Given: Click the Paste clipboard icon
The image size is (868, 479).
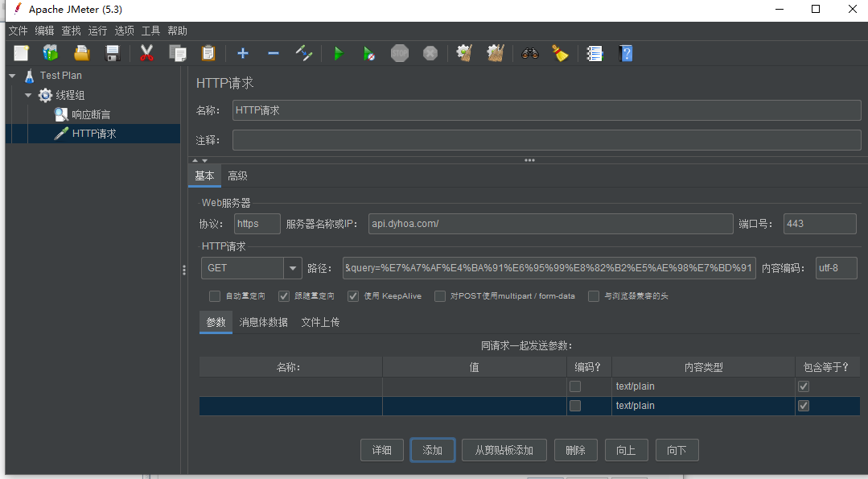Looking at the screenshot, I should pos(208,53).
